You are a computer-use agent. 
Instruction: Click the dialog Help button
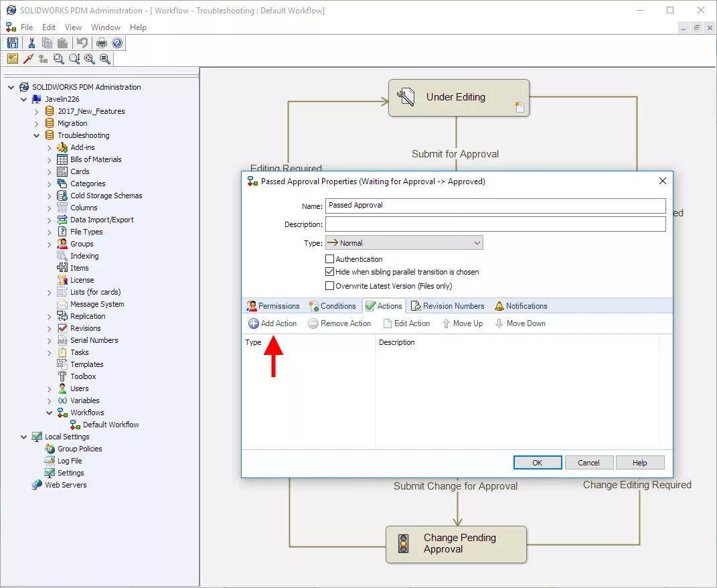tap(640, 463)
